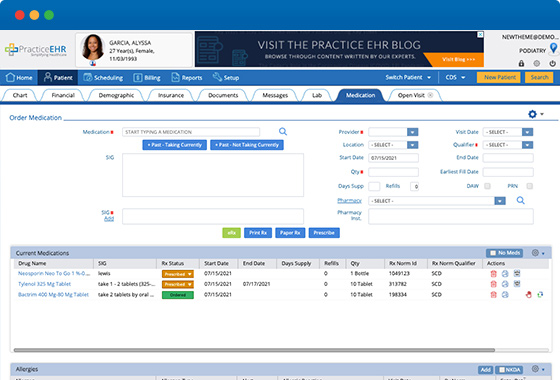Expand the Switch Patient dropdown
The image size is (560, 380).
[408, 77]
